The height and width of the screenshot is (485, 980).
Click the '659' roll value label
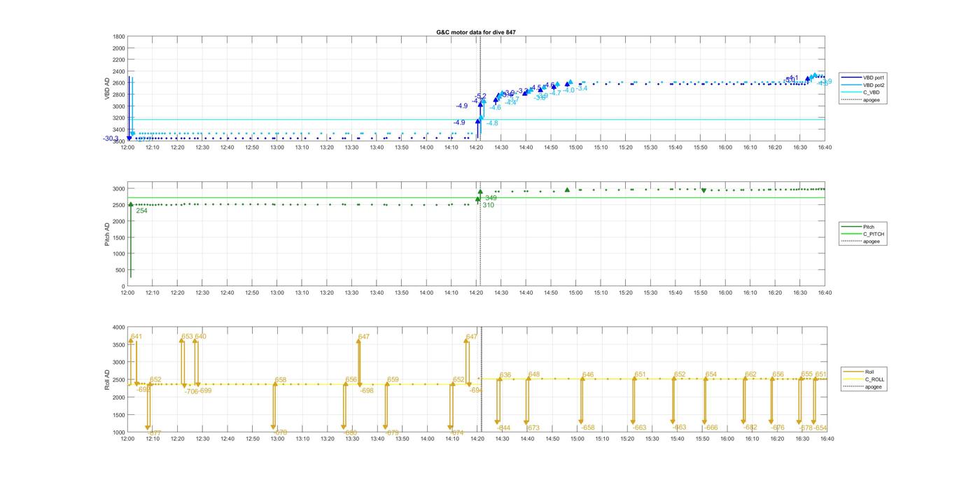pyautogui.click(x=393, y=380)
